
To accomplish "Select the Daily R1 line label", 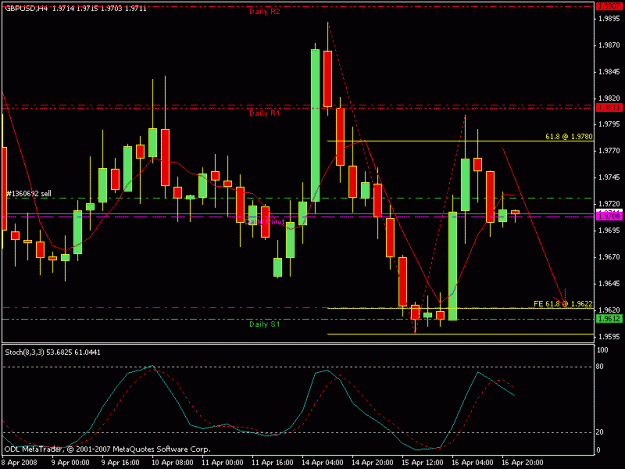I will pos(265,113).
